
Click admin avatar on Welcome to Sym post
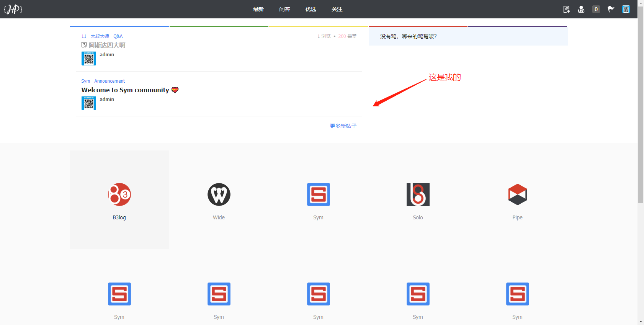(89, 103)
